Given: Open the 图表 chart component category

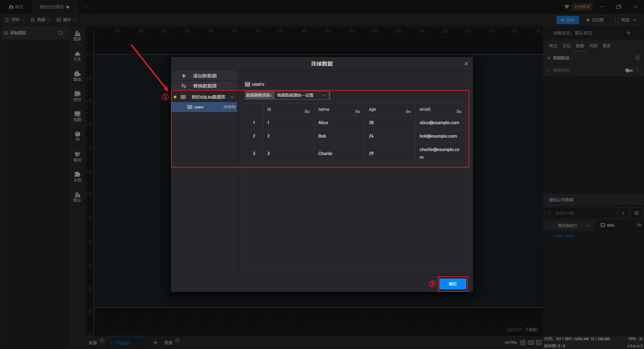Looking at the screenshot, I should pos(77,35).
